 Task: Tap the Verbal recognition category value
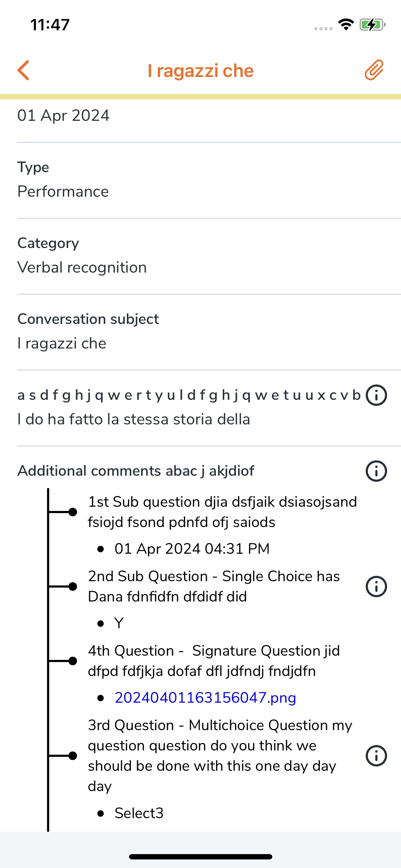click(x=82, y=268)
